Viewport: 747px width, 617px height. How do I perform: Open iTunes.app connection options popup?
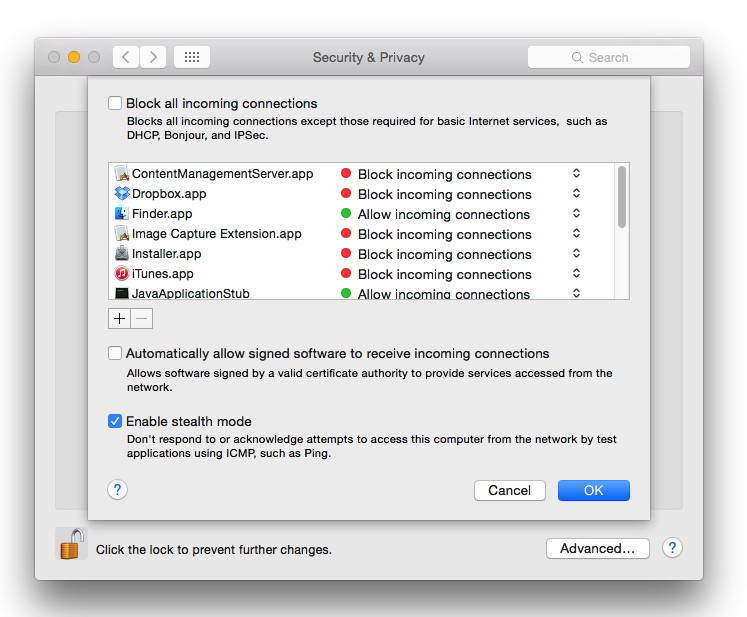(x=576, y=274)
